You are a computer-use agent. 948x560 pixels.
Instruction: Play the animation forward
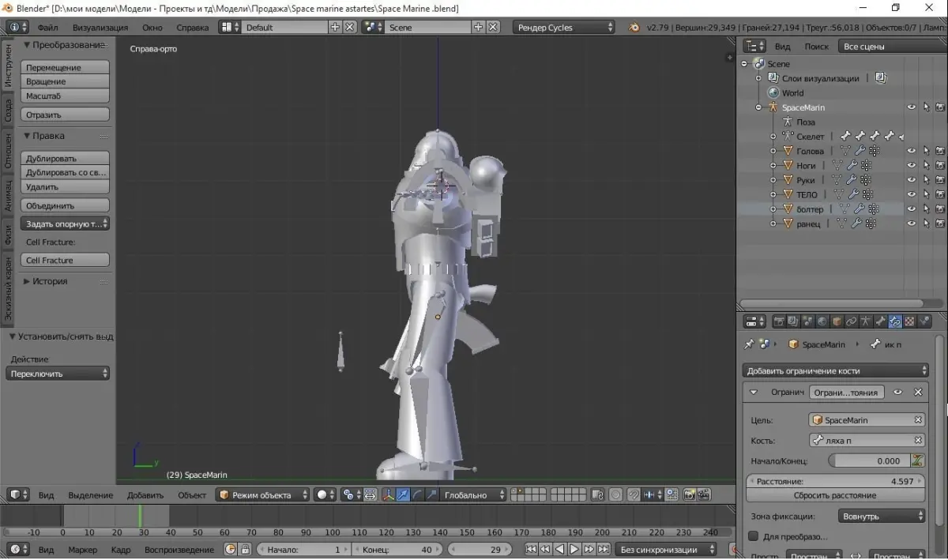coord(574,549)
